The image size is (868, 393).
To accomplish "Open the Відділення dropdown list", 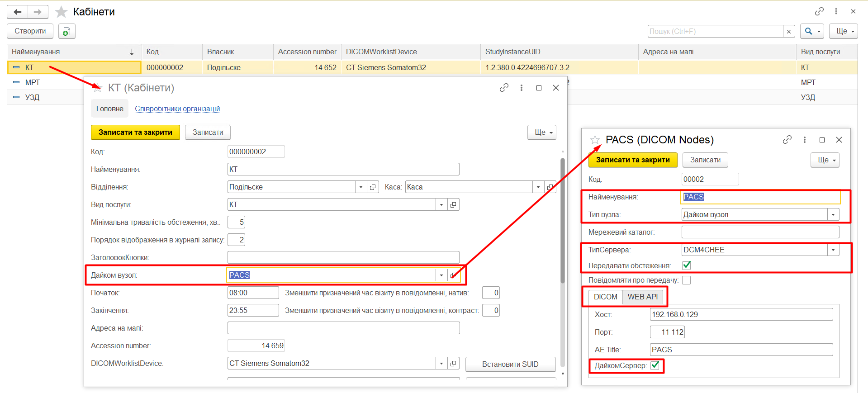I will 360,187.
